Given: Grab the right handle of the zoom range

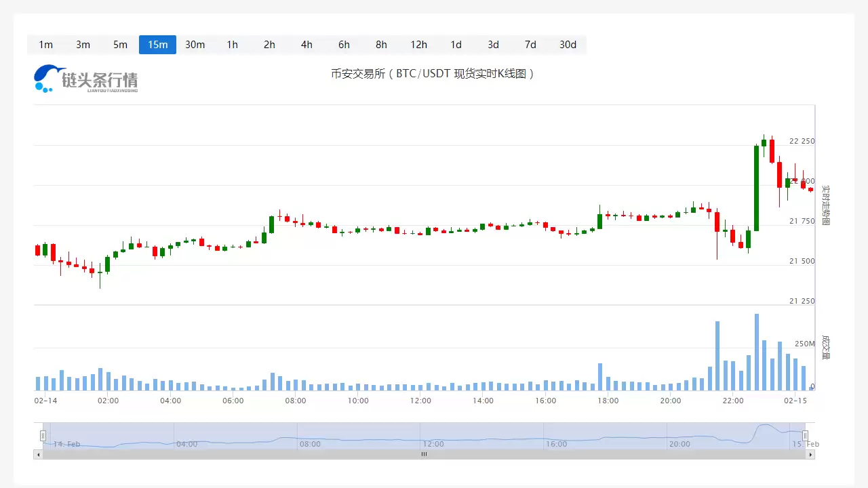Looking at the screenshot, I should (x=806, y=436).
